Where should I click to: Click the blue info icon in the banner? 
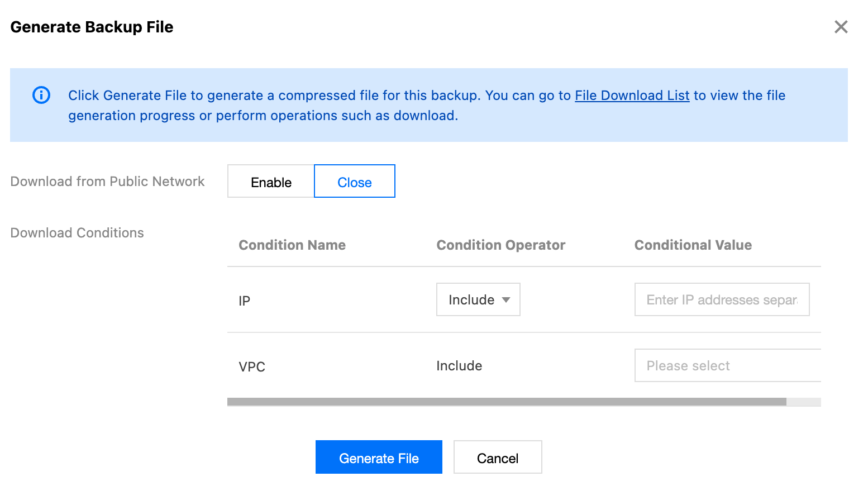41,95
